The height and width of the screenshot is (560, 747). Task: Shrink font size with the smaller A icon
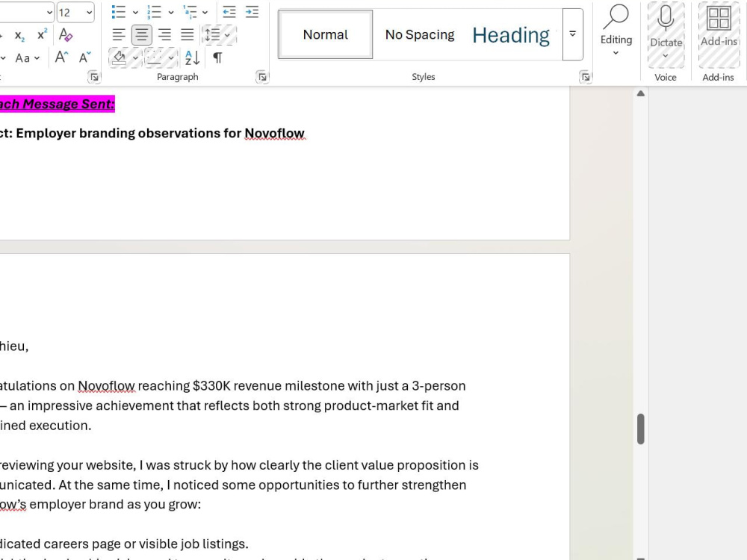(x=85, y=57)
